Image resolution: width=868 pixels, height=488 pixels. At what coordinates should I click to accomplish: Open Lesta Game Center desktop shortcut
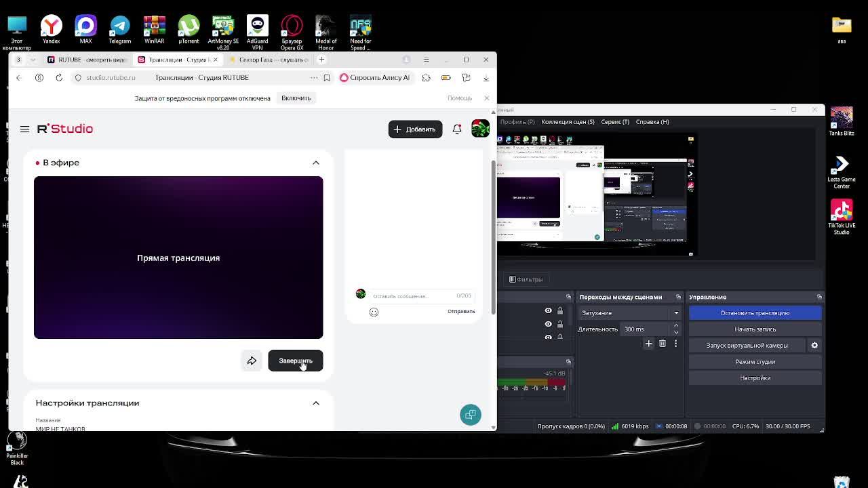842,173
